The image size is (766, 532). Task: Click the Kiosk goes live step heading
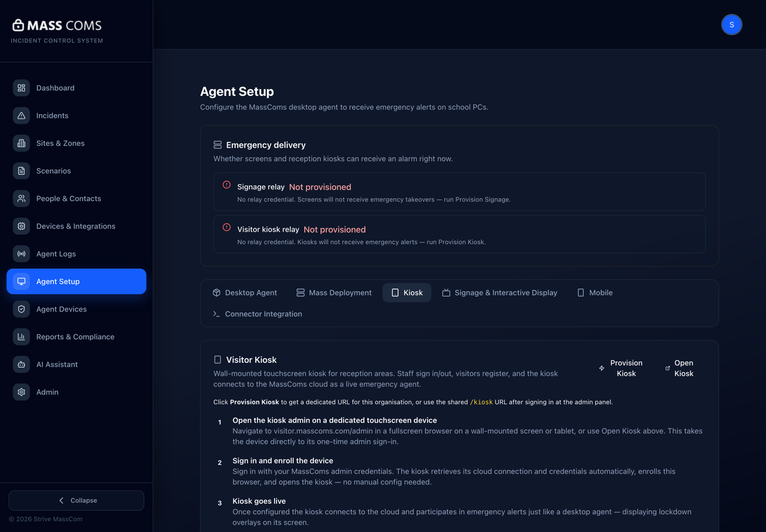259,501
